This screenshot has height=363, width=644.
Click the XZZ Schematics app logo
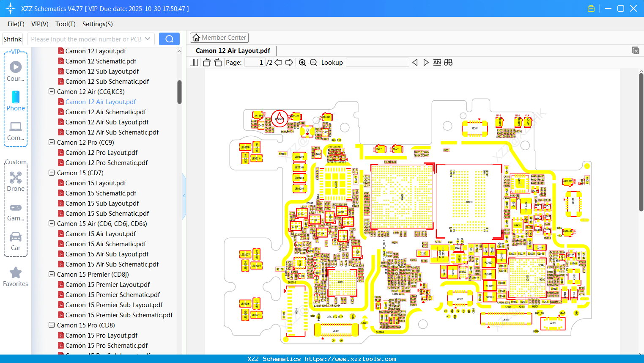click(11, 8)
